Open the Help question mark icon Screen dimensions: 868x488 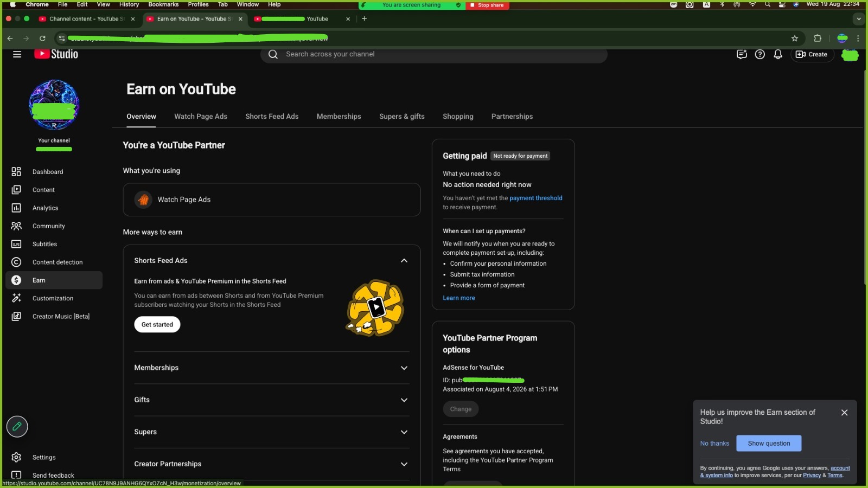(760, 54)
